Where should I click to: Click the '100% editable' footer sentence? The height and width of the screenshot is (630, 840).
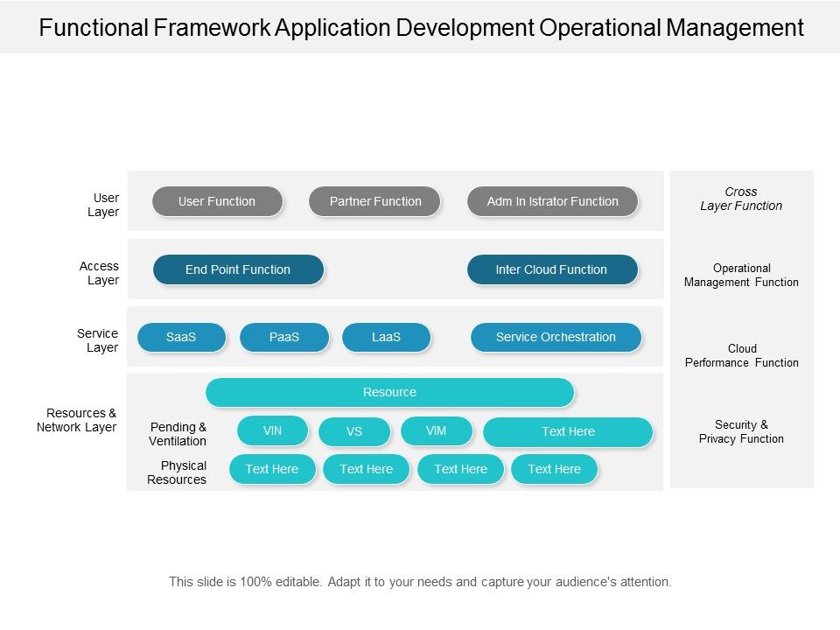click(x=420, y=582)
